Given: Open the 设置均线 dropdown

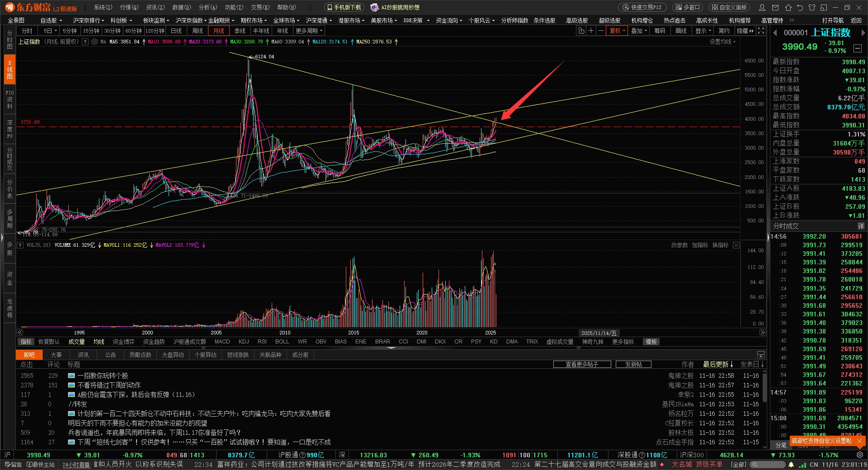Looking at the screenshot, I should 722,42.
